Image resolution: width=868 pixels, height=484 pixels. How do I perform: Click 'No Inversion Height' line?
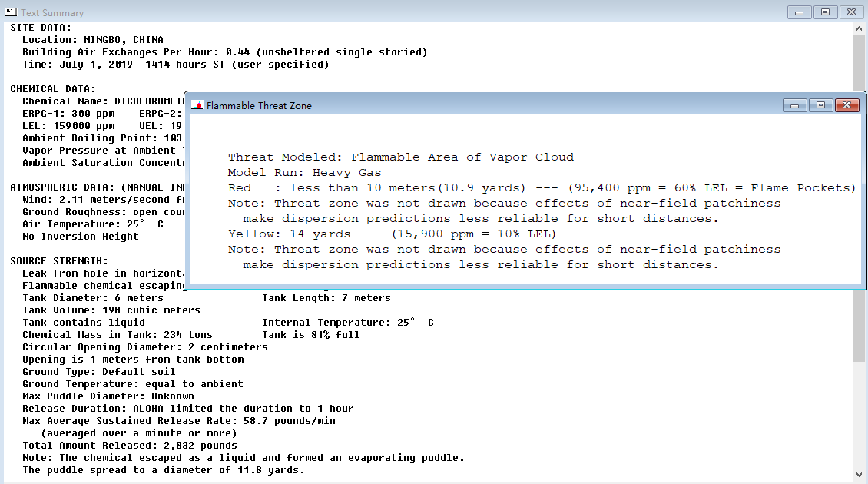[x=80, y=237]
